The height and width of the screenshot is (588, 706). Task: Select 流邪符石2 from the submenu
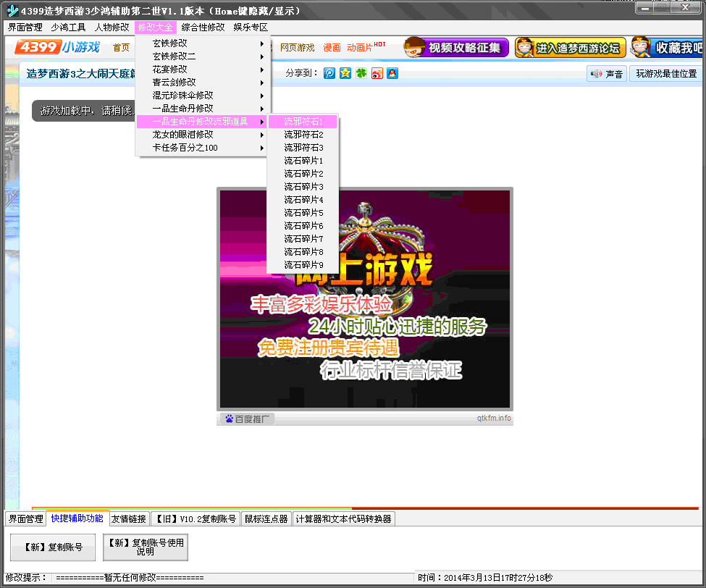tap(303, 135)
